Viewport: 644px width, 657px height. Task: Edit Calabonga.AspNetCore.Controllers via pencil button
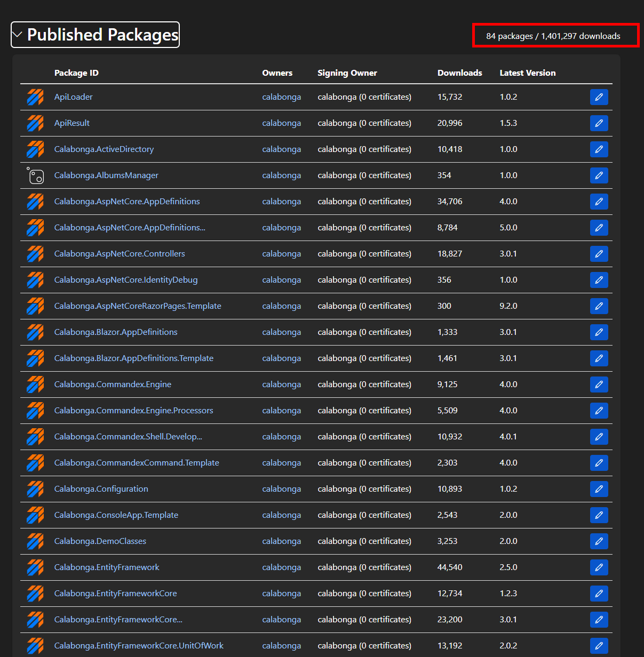(599, 254)
